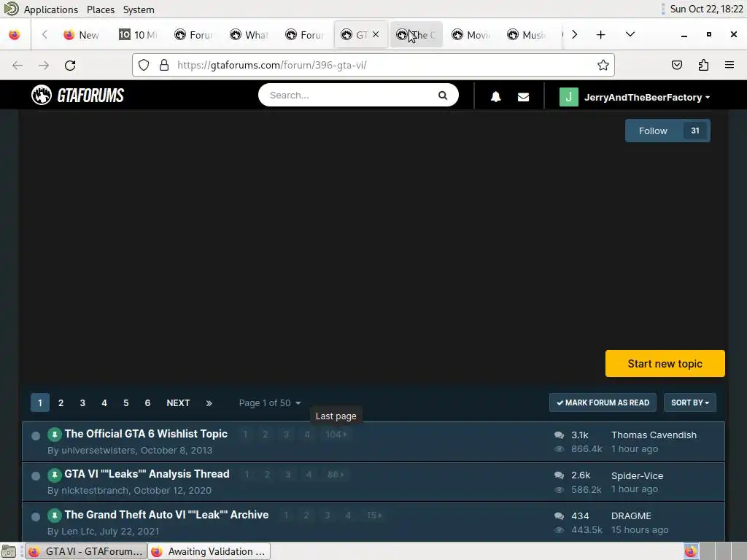Click the search magnifier icon
This screenshot has width=747, height=560.
(443, 96)
